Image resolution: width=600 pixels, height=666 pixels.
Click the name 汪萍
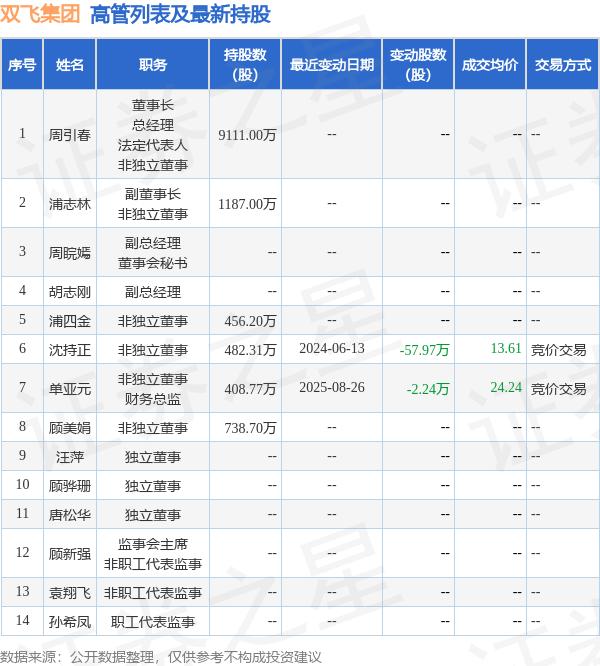point(70,457)
